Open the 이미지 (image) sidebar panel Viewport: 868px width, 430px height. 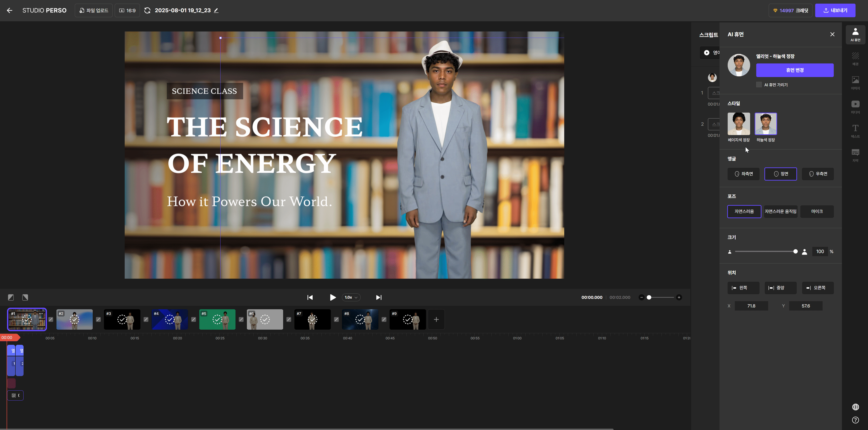[855, 82]
